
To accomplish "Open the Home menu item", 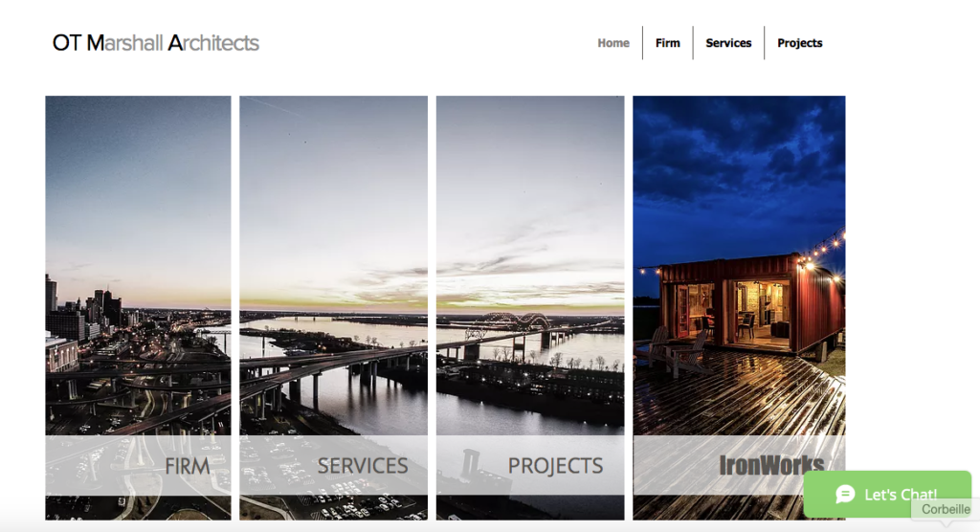I will (613, 43).
